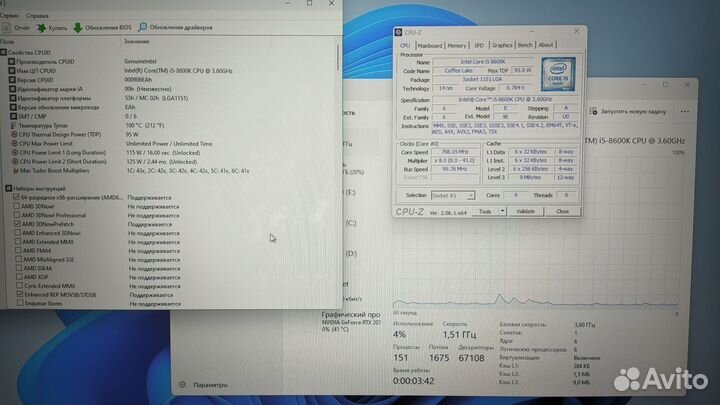This screenshot has height=405, width=720.
Task: Toggle the AMD 3DNow! checkbox
Action: (x=17, y=207)
